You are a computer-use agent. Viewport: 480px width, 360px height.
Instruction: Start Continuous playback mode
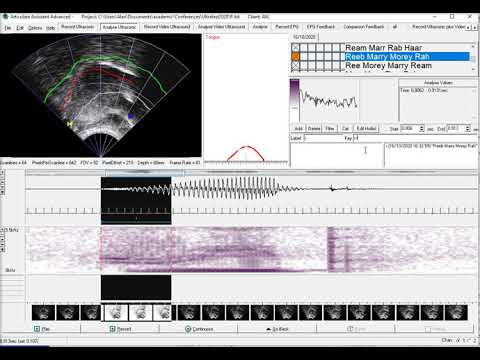pos(199,329)
